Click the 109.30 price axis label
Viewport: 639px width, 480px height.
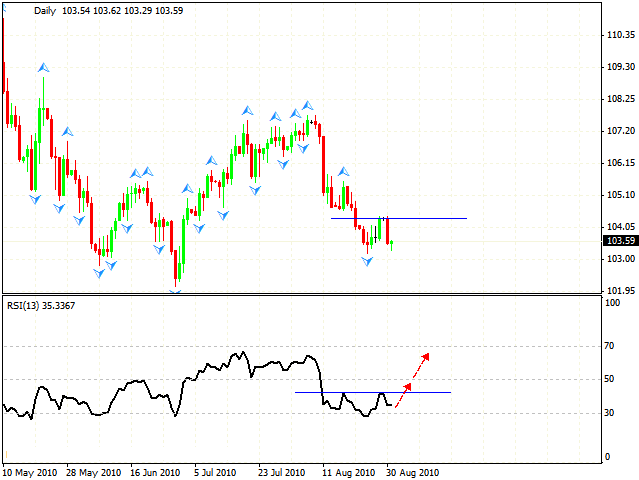(621, 67)
